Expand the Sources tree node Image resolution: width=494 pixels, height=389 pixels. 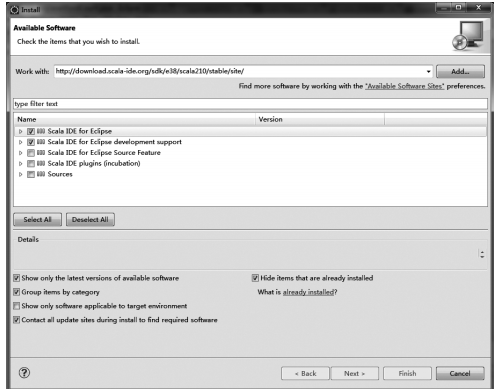pyautogui.click(x=21, y=174)
